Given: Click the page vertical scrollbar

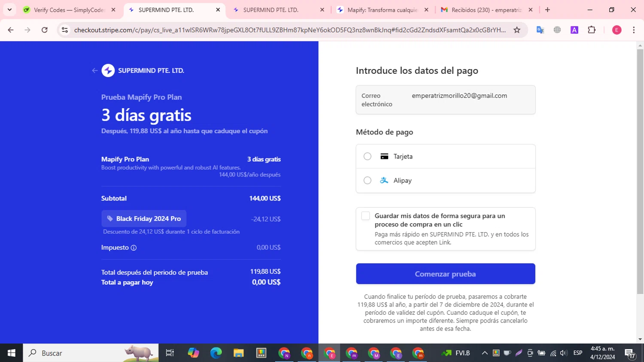Looking at the screenshot, I should pyautogui.click(x=640, y=172).
